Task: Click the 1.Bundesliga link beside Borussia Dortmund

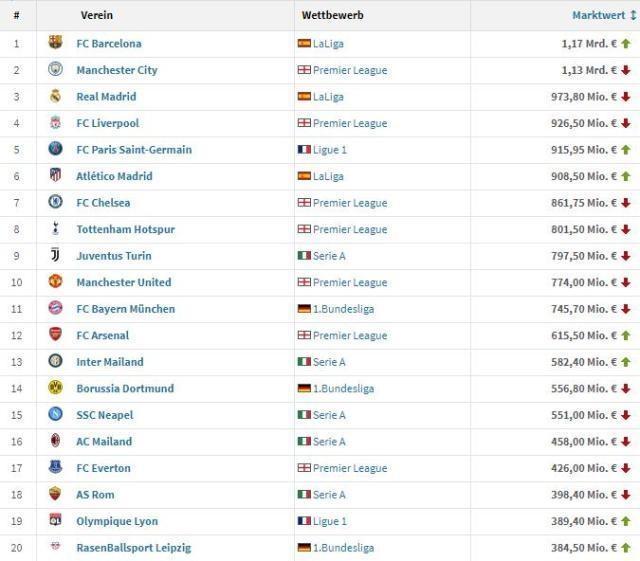Action: [x=343, y=388]
